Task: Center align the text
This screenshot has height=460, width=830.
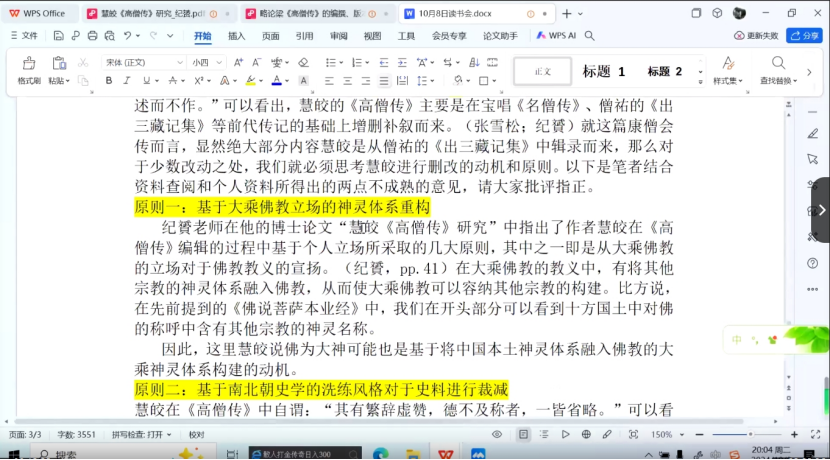Action: pyautogui.click(x=347, y=81)
